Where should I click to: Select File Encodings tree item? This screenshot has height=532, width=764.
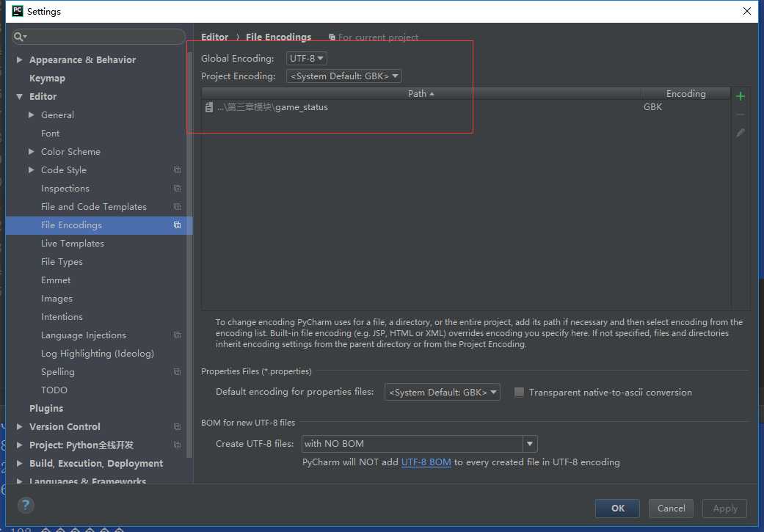click(99, 225)
